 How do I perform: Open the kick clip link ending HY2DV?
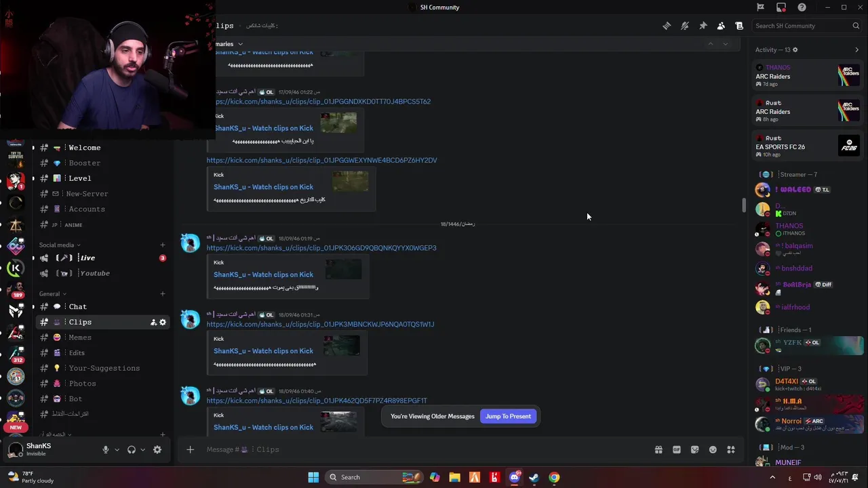[x=322, y=161]
